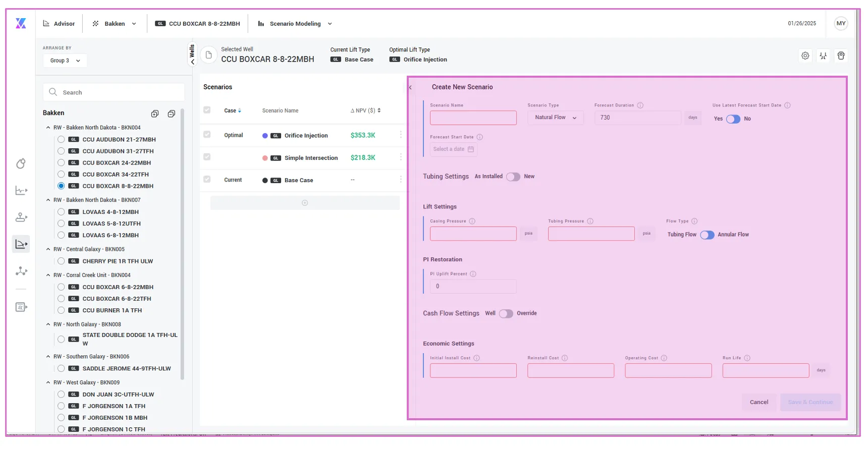This screenshot has height=449, width=868.
Task: Toggle Use Latest Forecast Start Date switch
Action: pyautogui.click(x=733, y=119)
